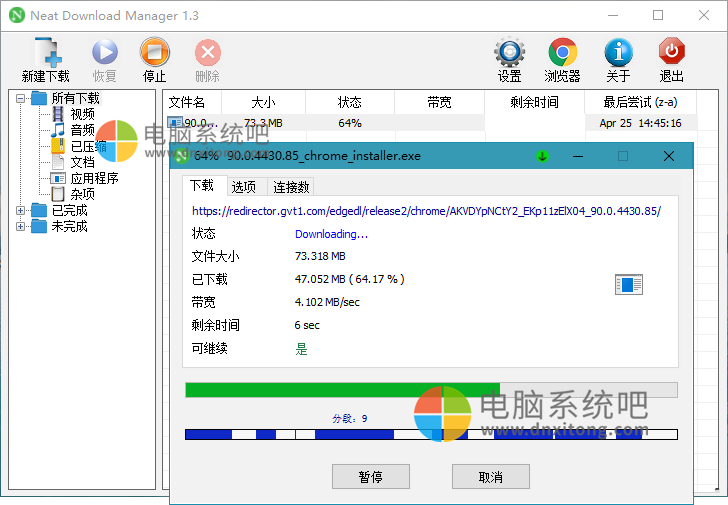Screen dimensions: 728x505
Task: Collapse the 所有下载 tree node
Action: click(x=20, y=98)
